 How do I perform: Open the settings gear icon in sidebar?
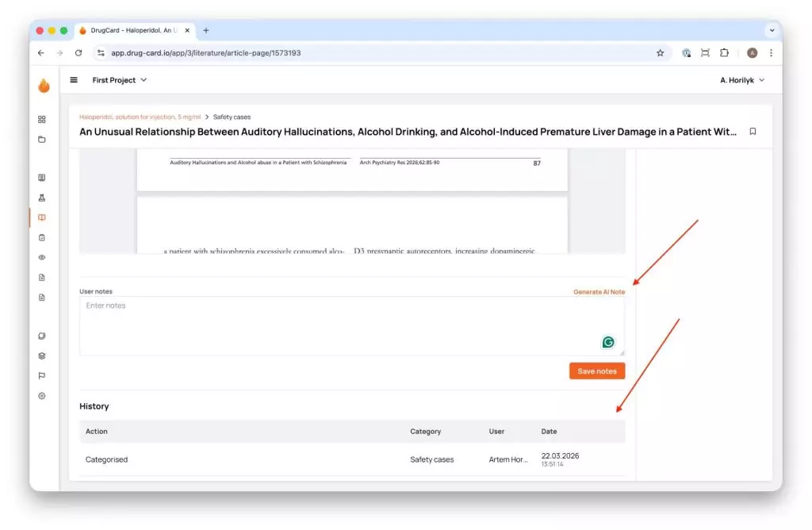[x=42, y=396]
